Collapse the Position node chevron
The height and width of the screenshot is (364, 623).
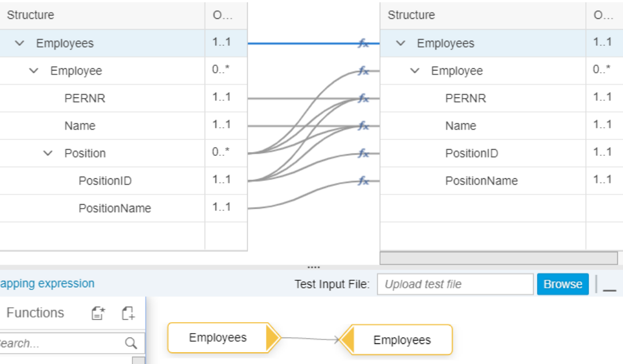click(x=48, y=153)
